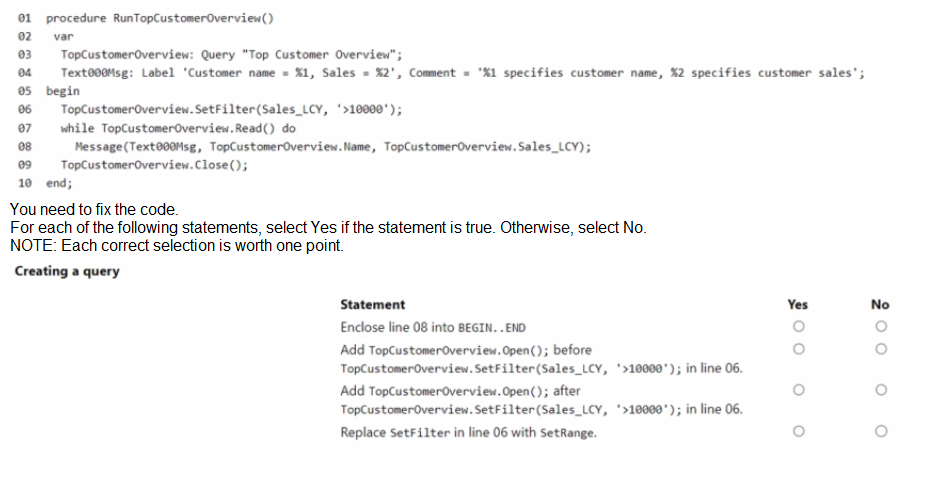Select Yes for enclosing line 08 in BEGIN..END

coord(798,327)
